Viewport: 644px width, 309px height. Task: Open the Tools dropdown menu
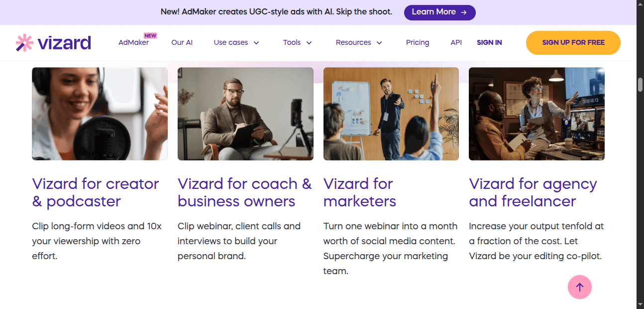click(297, 42)
